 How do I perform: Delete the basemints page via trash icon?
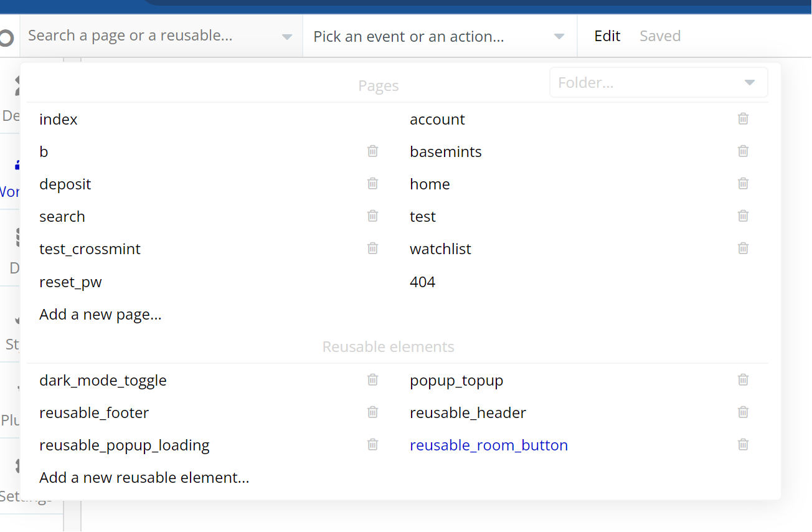tap(743, 151)
